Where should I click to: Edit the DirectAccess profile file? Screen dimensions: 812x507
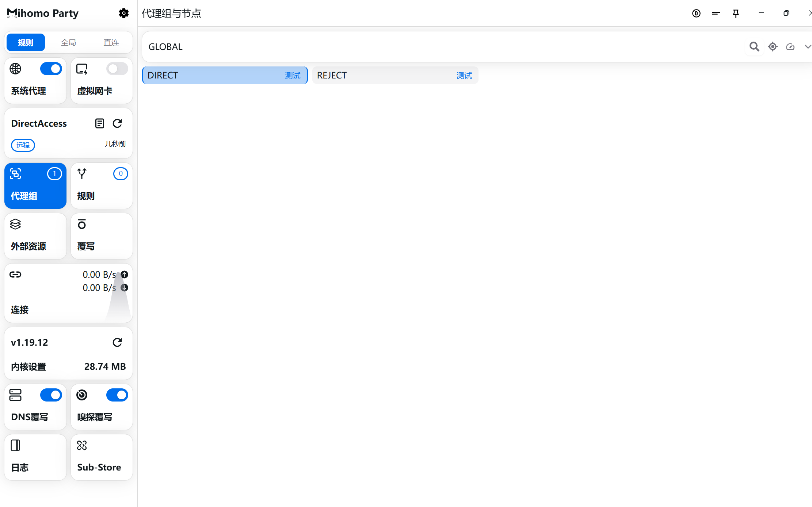tap(99, 123)
